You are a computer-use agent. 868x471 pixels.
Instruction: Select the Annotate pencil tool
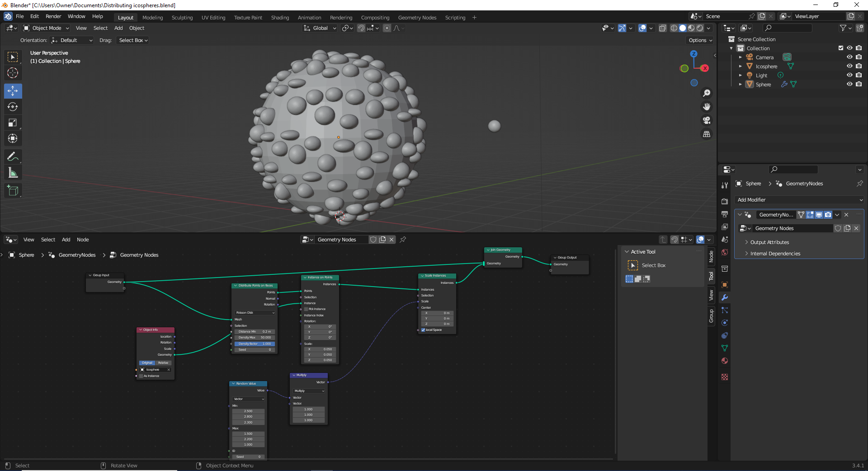[13, 157]
